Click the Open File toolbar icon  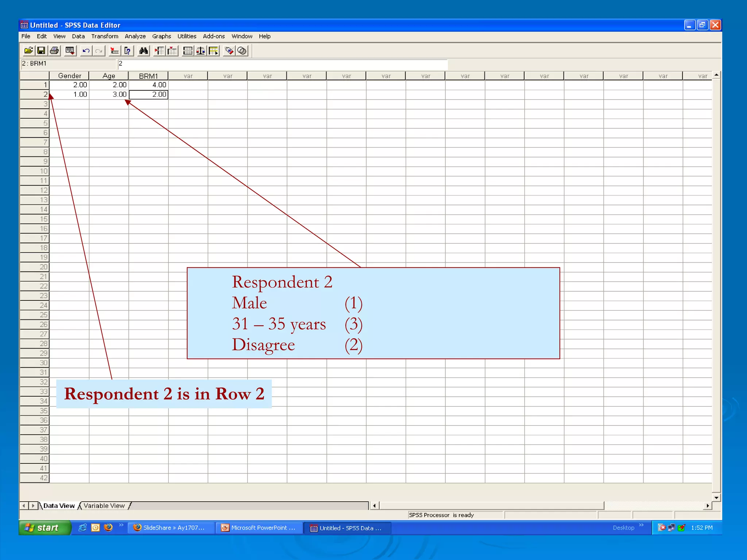tap(28, 51)
